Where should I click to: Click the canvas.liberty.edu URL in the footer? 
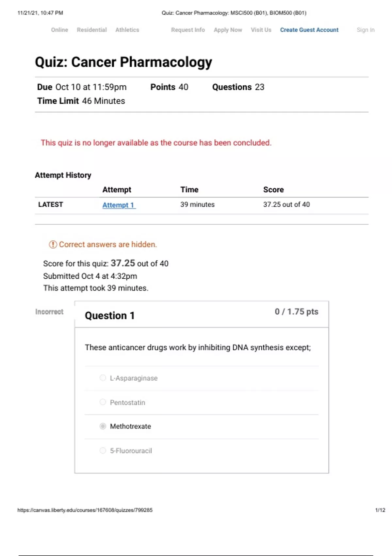coord(85,510)
